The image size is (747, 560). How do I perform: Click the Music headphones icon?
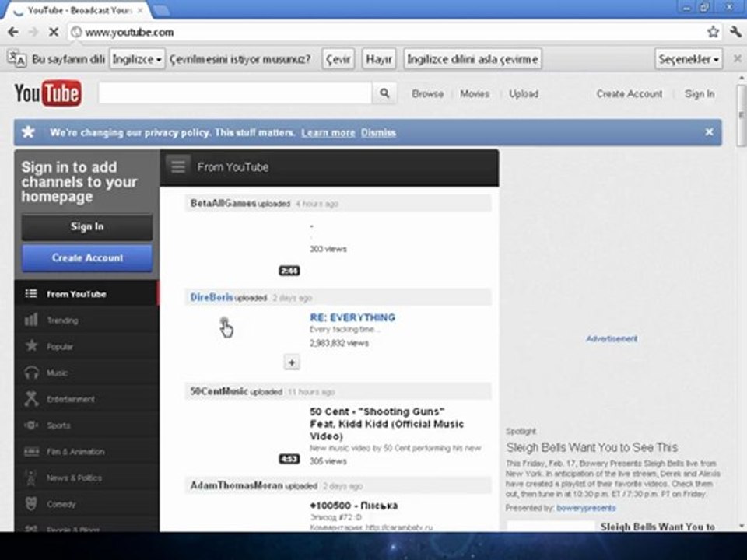pos(31,373)
